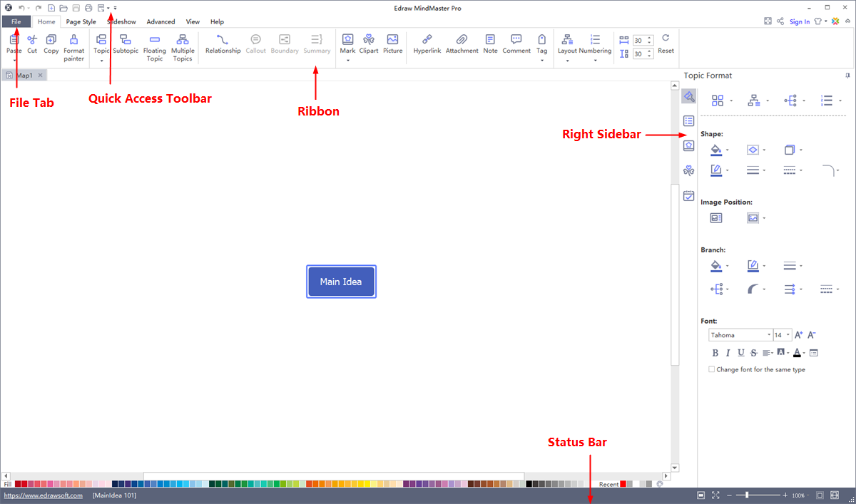Open the Numbering dropdown in ribbon

click(x=595, y=61)
